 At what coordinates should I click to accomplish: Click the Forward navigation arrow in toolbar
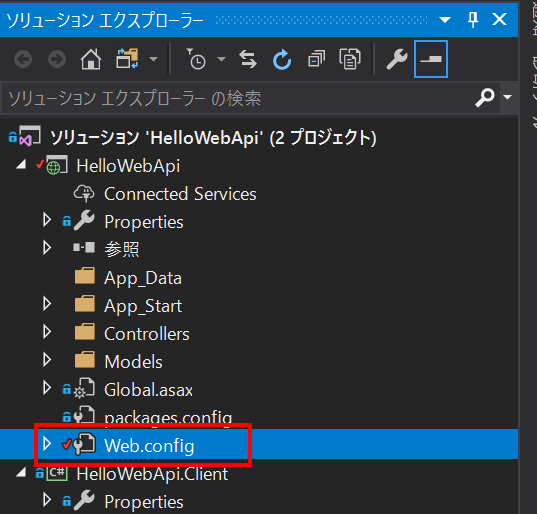click(57, 59)
